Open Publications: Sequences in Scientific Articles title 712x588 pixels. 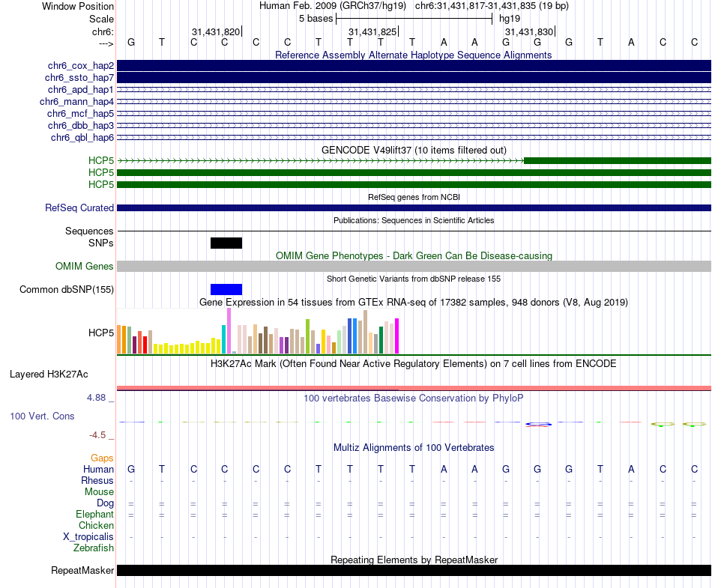click(414, 220)
